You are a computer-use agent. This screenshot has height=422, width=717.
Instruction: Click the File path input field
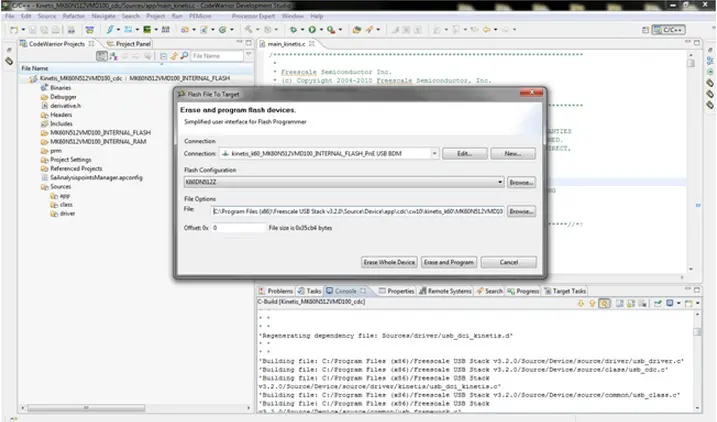(358, 211)
